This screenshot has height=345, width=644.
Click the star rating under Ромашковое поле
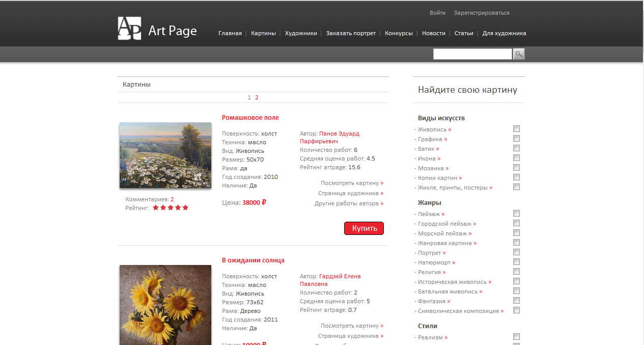(170, 207)
